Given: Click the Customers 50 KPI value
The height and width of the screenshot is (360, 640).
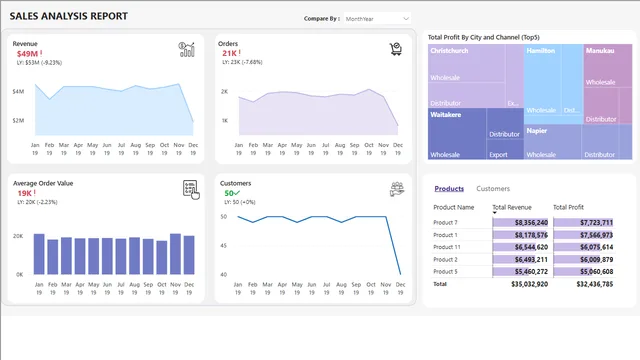Looking at the screenshot, I should tap(229, 193).
